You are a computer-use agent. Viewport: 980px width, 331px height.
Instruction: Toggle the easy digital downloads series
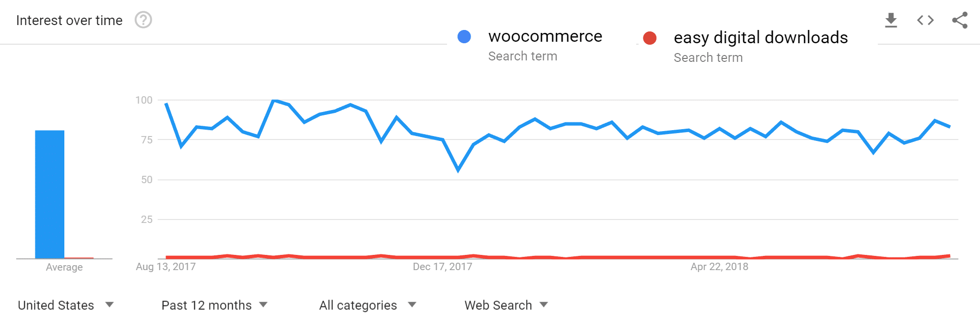click(x=760, y=37)
